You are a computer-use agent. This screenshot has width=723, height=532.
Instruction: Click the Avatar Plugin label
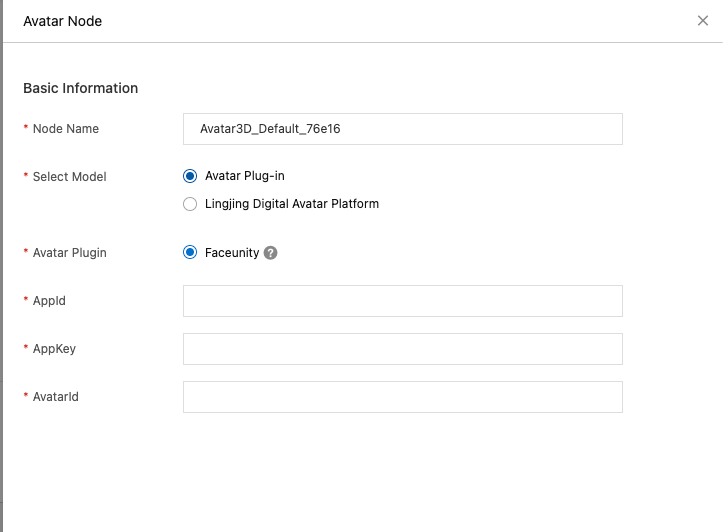tap(69, 253)
